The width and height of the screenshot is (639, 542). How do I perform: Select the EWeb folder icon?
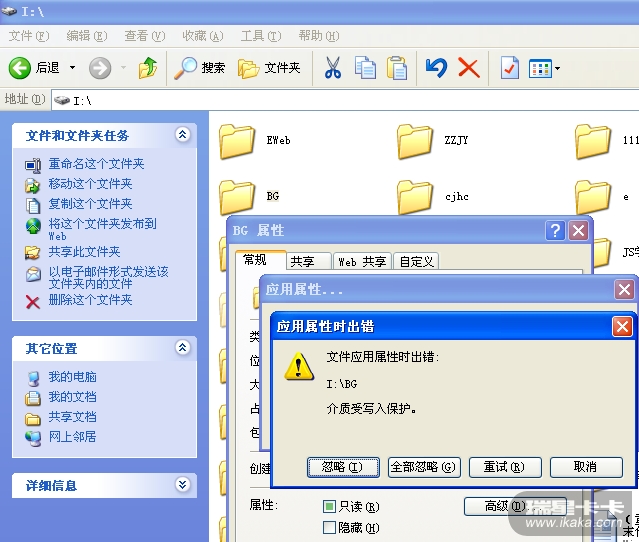(237, 141)
